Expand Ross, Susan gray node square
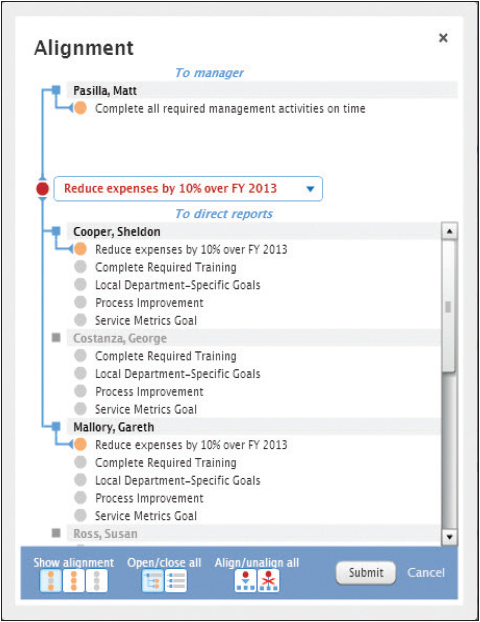 click(56, 533)
